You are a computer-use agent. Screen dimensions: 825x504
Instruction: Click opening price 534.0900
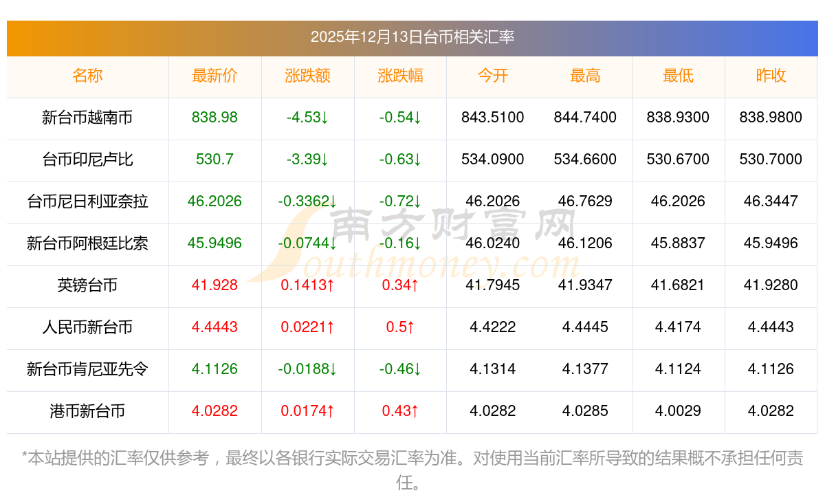click(x=493, y=160)
